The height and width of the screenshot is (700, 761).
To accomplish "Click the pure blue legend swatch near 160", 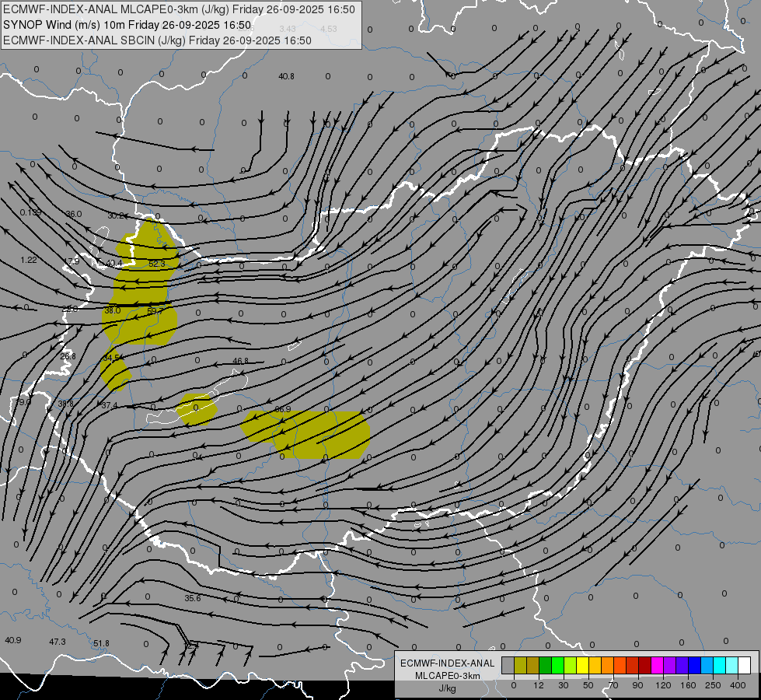I will (694, 665).
